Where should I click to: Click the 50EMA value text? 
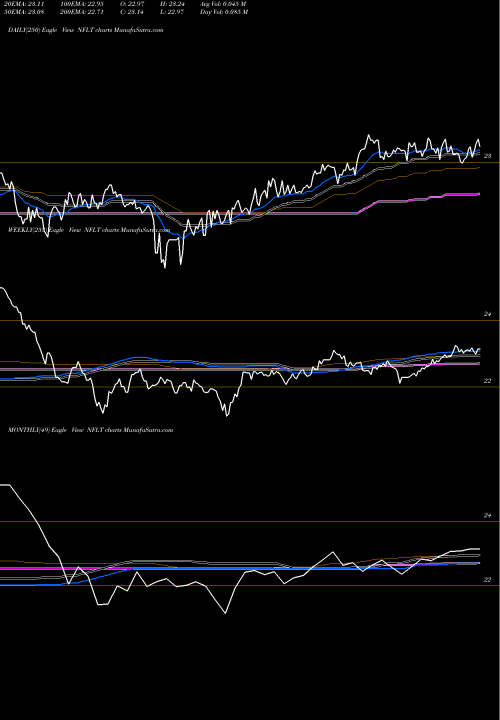(23, 12)
